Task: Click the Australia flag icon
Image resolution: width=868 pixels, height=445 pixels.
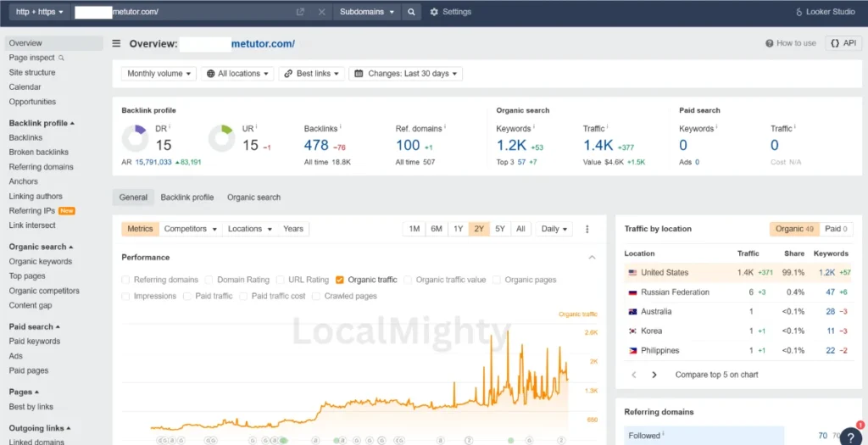Action: coord(632,312)
